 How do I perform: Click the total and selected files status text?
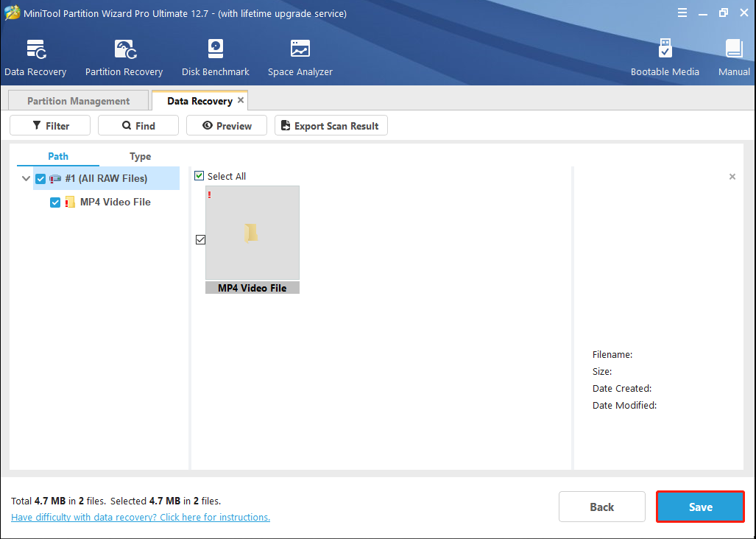(116, 501)
